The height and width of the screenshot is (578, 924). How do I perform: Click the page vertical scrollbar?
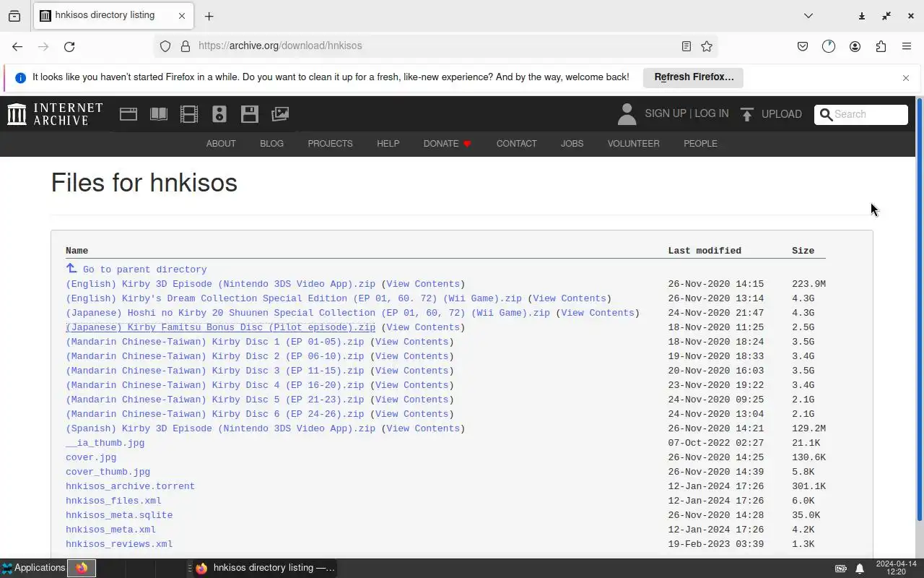point(920,308)
